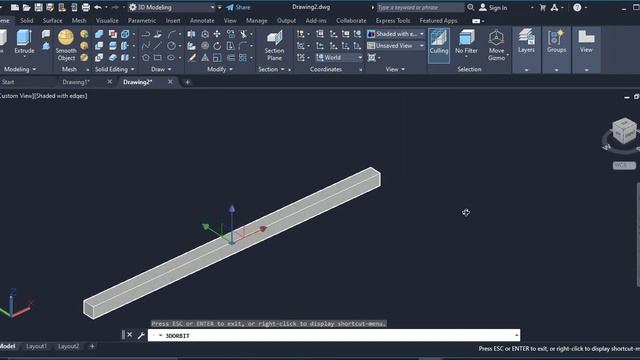
Task: Open the World coordinate system dropdown
Action: pyautogui.click(x=339, y=58)
